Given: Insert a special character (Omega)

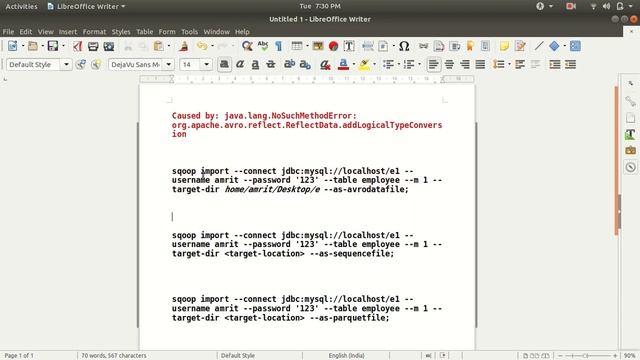Looking at the screenshot, I should [404, 46].
